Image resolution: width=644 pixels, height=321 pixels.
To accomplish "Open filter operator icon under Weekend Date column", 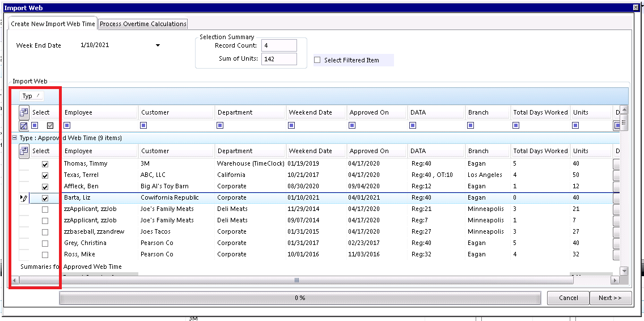I will (x=291, y=125).
